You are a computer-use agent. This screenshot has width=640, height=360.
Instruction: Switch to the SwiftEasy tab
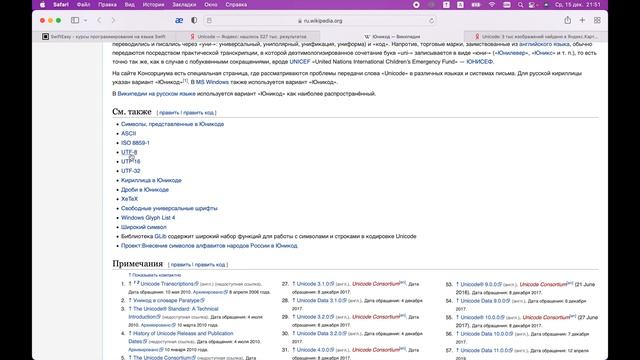coord(104,36)
